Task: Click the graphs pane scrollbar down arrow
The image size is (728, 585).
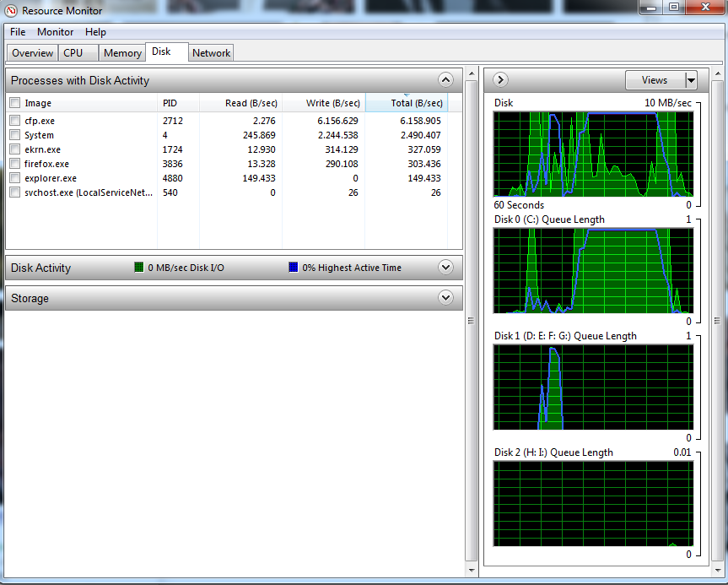Action: pos(718,570)
